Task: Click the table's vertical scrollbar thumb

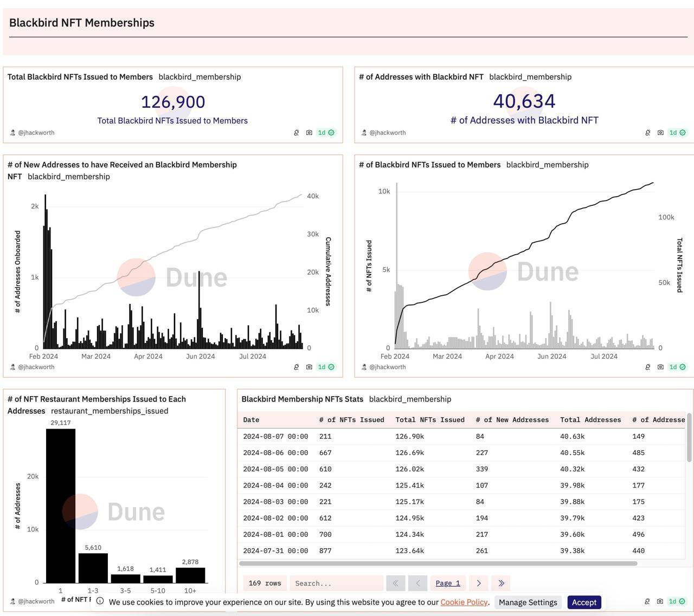Action: (689, 438)
